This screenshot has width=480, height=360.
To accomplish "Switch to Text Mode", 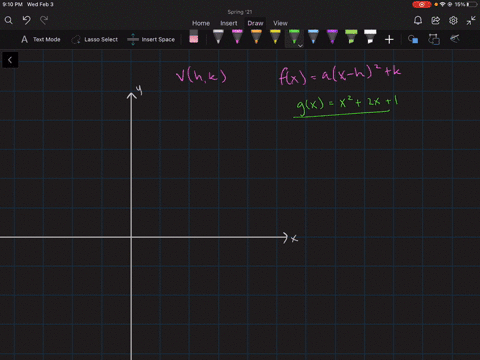I will [x=41, y=39].
